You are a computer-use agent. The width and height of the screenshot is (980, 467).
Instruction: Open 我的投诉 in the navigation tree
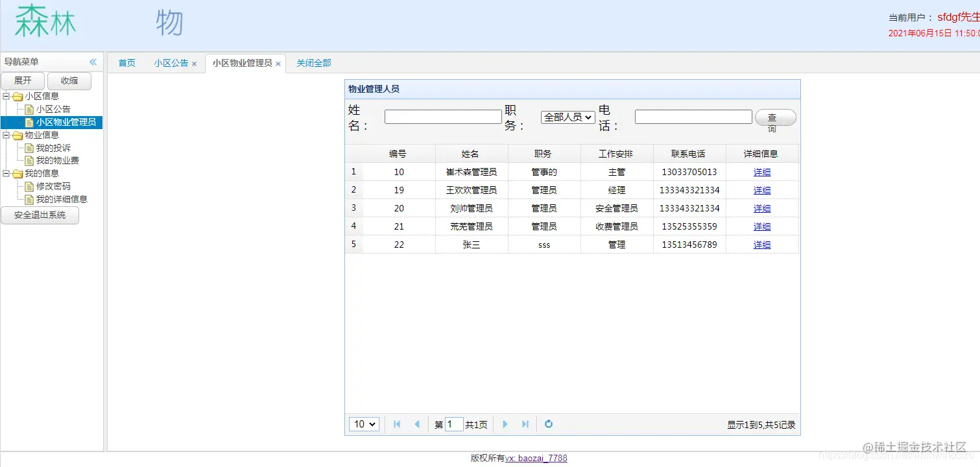coord(53,148)
